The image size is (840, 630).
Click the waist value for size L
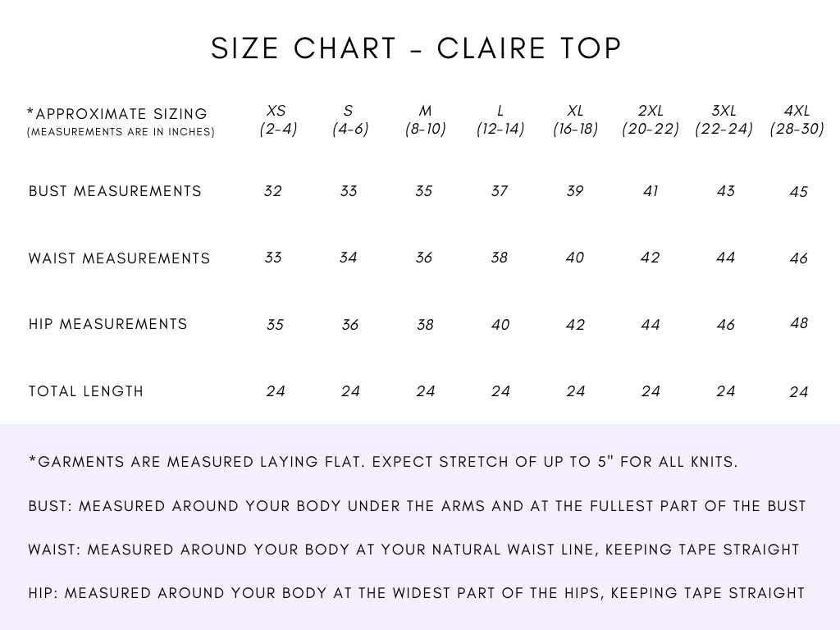[x=500, y=258]
